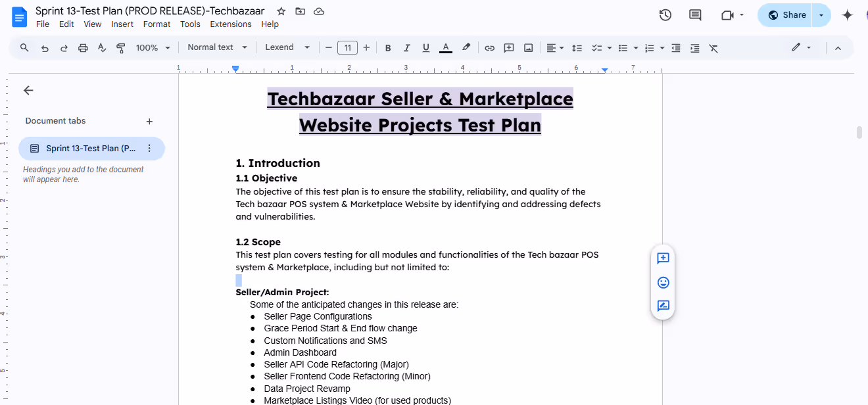Activate the paint format tool

[121, 47]
